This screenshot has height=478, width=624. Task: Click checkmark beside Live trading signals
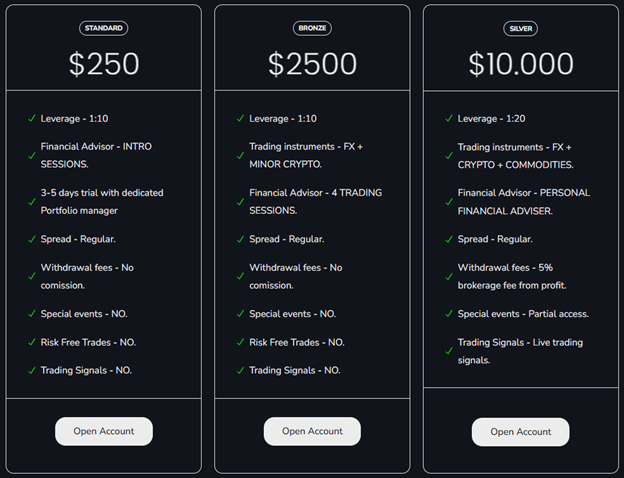click(449, 351)
